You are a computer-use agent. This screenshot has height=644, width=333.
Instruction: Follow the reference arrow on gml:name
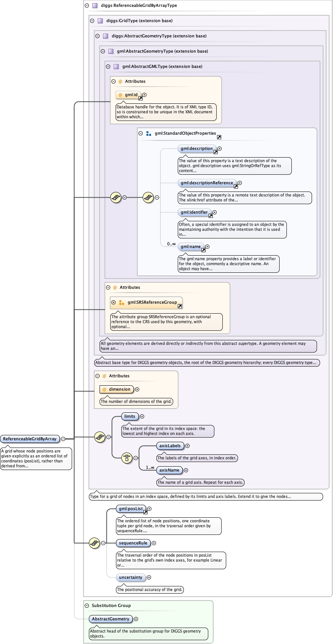(x=203, y=250)
